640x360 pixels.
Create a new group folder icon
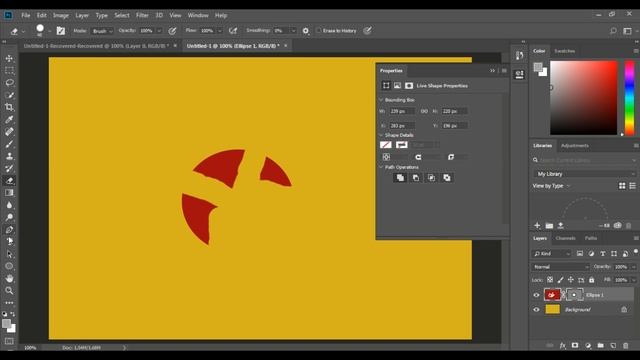[x=600, y=346]
